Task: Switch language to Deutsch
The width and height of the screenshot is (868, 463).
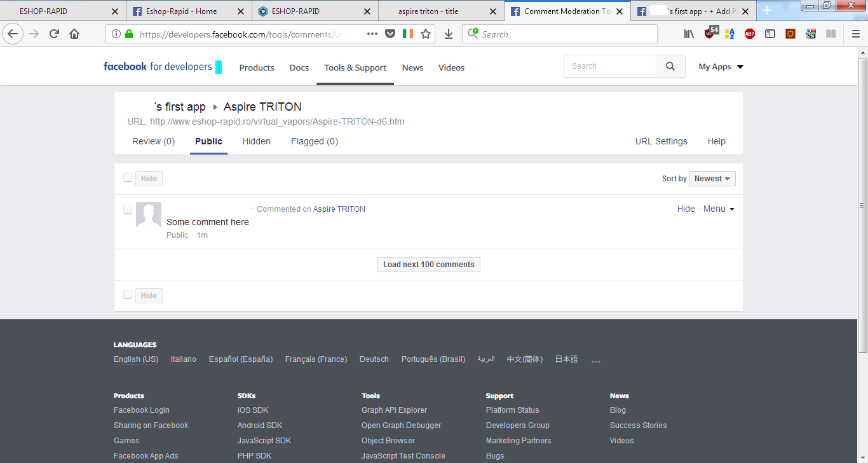Action: (x=374, y=359)
